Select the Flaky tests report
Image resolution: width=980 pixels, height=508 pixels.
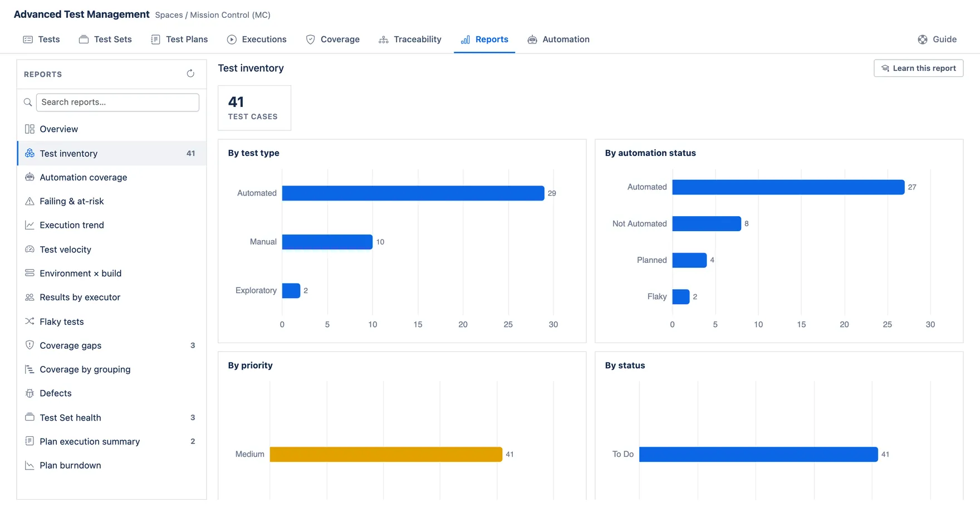[x=112, y=321]
